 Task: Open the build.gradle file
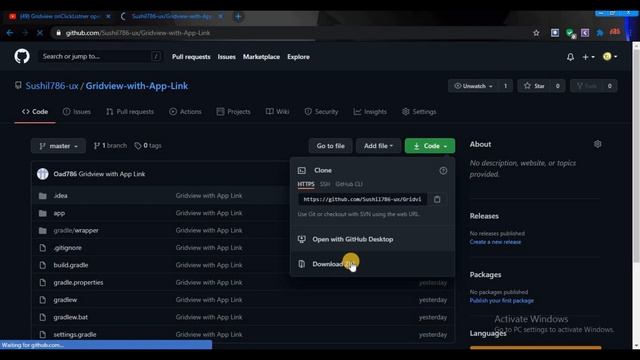(x=71, y=265)
